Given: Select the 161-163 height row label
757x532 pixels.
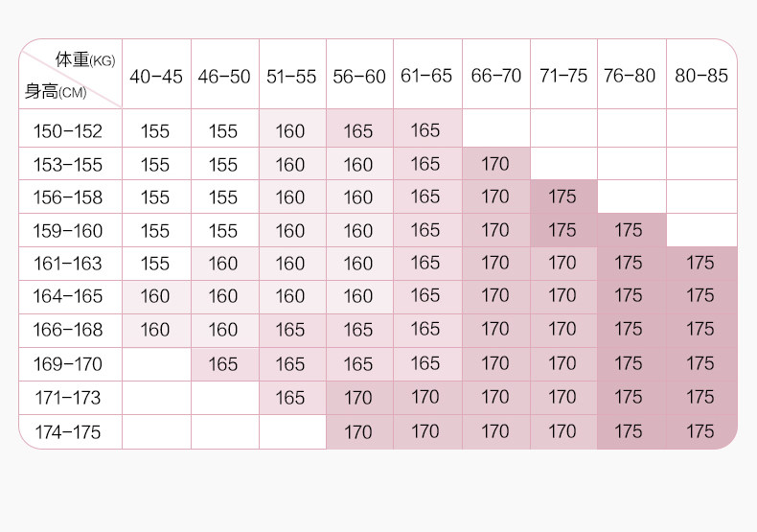Looking at the screenshot, I should 68,264.
